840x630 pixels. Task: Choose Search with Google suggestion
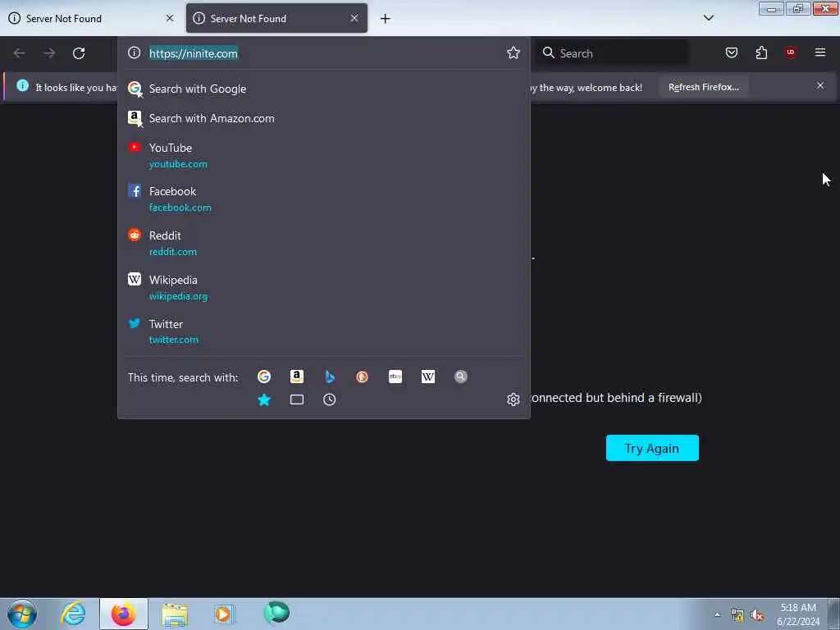(x=323, y=89)
